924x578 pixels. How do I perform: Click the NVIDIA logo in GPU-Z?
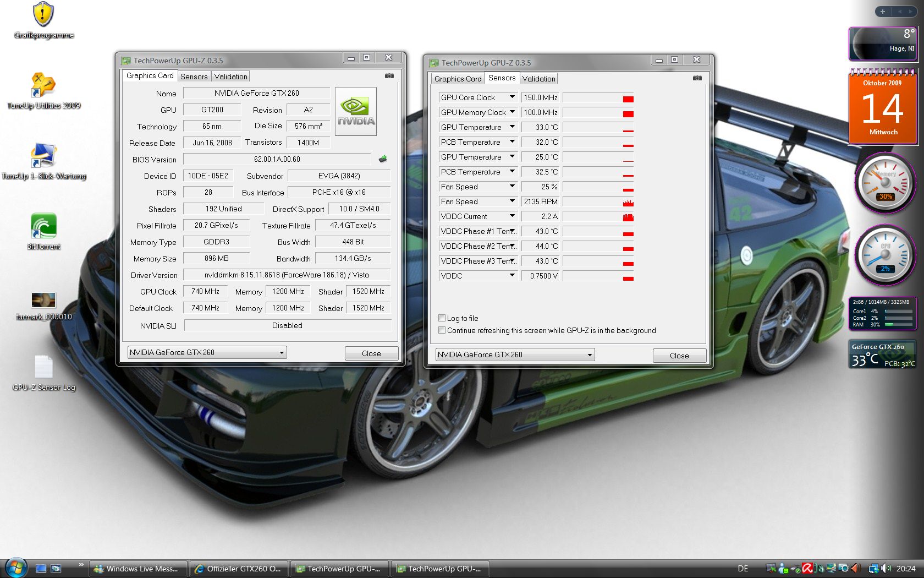[x=356, y=112]
